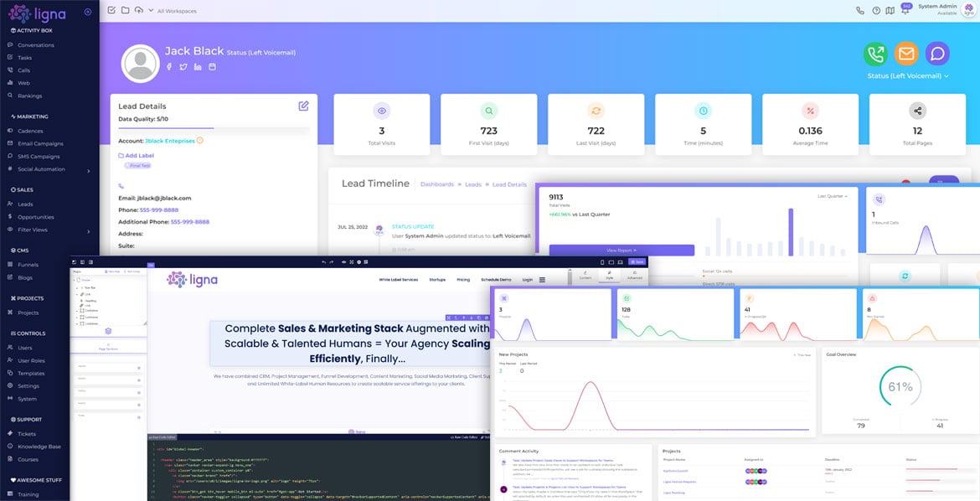Click the Inbound Calls phone icon
Screen dimensions: 980x501
pyautogui.click(x=879, y=200)
